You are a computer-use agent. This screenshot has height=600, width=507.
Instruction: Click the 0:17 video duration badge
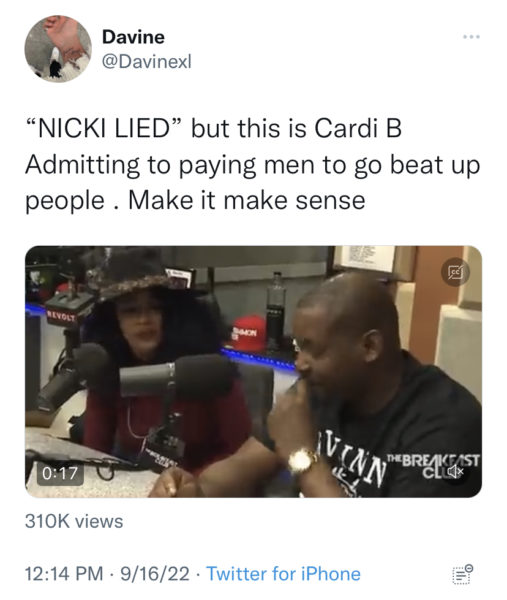(x=60, y=473)
